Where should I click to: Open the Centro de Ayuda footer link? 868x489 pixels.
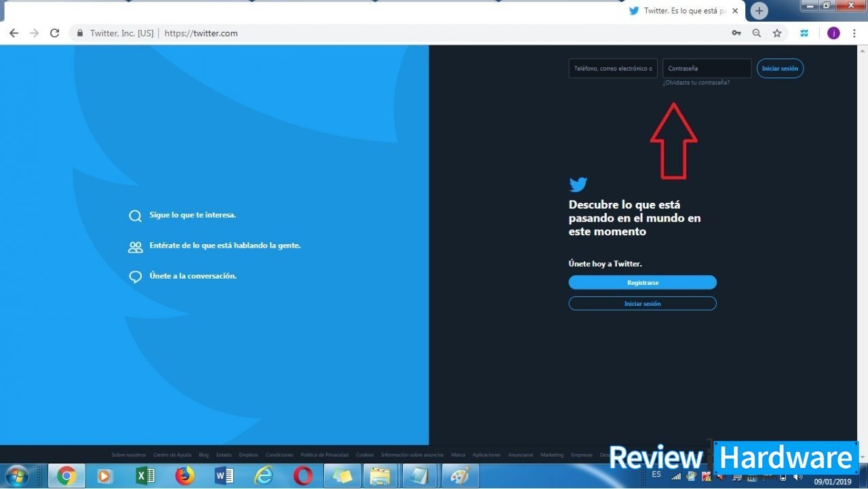[x=172, y=455]
